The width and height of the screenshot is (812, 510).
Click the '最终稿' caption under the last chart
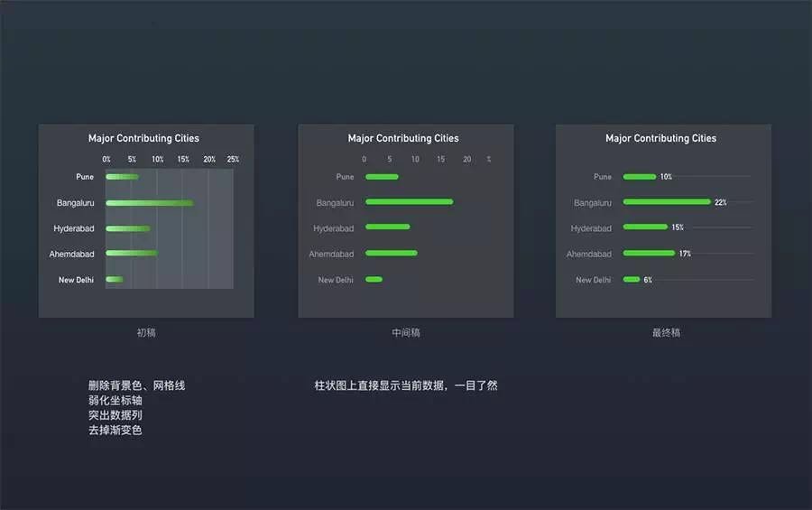666,333
